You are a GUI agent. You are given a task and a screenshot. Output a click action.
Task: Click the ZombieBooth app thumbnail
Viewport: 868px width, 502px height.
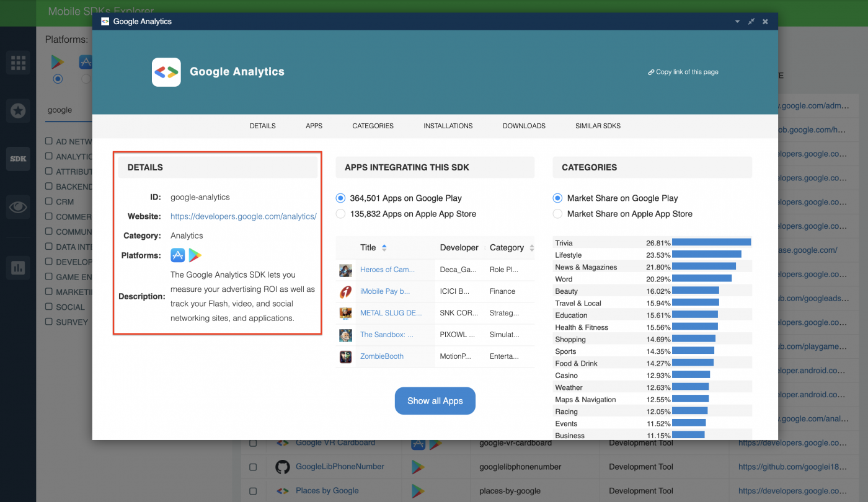(345, 356)
